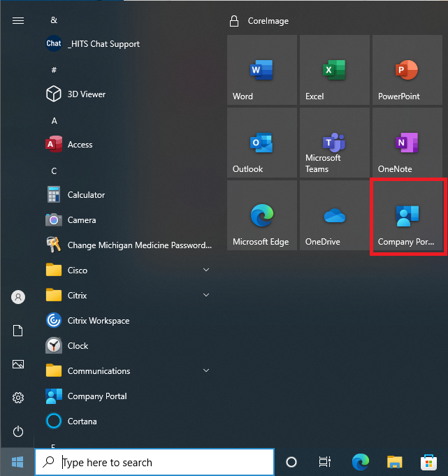Open Pictures from the Start sidebar
This screenshot has width=448, height=476.
[18, 364]
